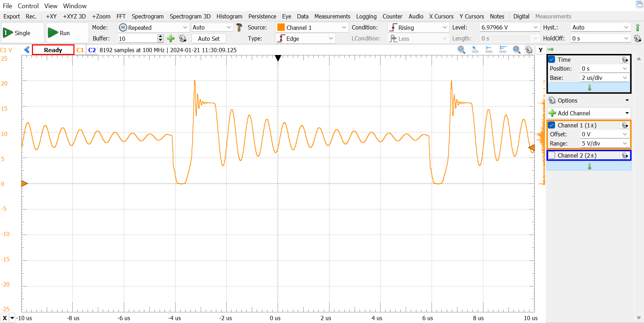Image resolution: width=644 pixels, height=323 pixels.
Task: Open Channel 1 Offset 0 V dropdown
Action: tap(605, 134)
